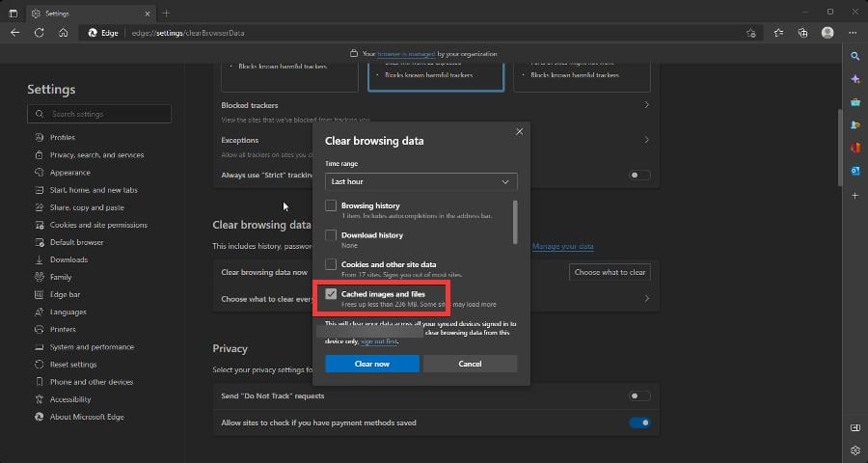
Task: Enable Send Do Not Track requests toggle
Action: pos(639,396)
